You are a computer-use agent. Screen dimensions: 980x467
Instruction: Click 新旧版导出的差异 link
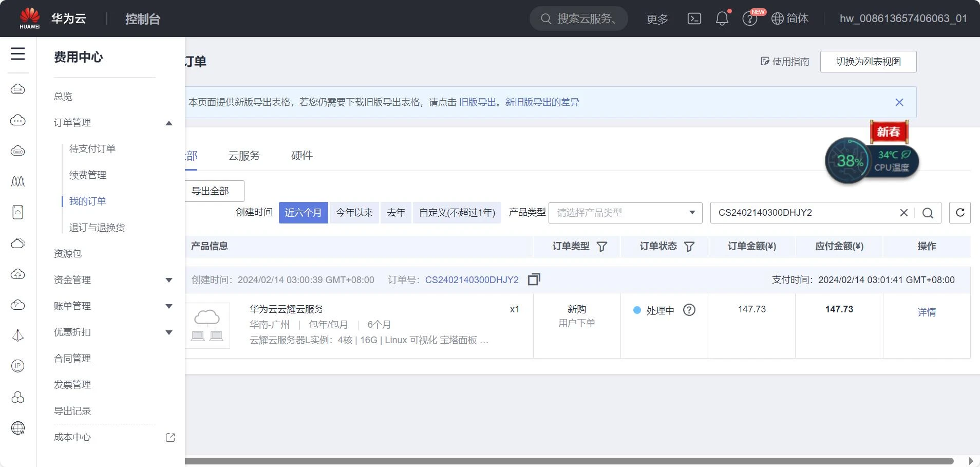tap(542, 102)
